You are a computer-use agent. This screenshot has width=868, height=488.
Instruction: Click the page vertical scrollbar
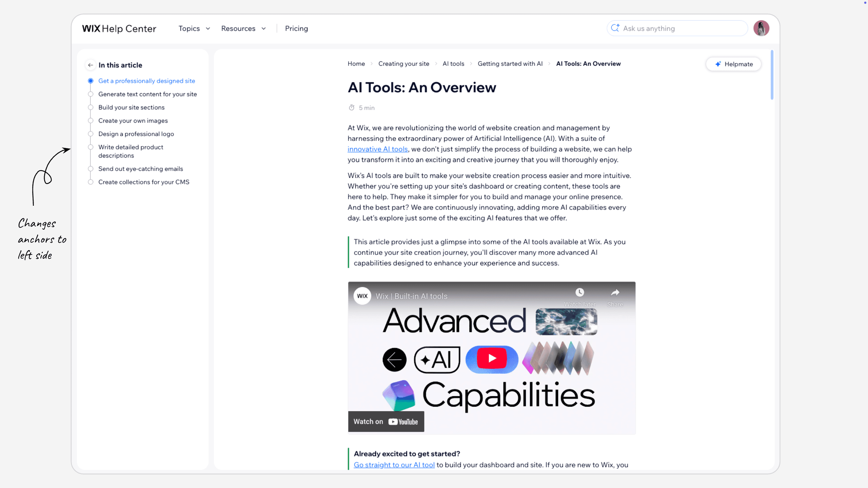[772, 75]
